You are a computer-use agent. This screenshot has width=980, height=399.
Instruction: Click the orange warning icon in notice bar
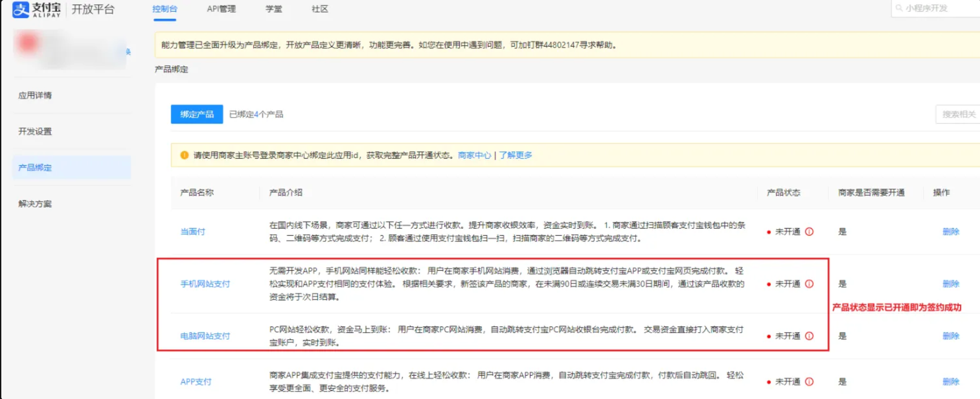point(185,155)
